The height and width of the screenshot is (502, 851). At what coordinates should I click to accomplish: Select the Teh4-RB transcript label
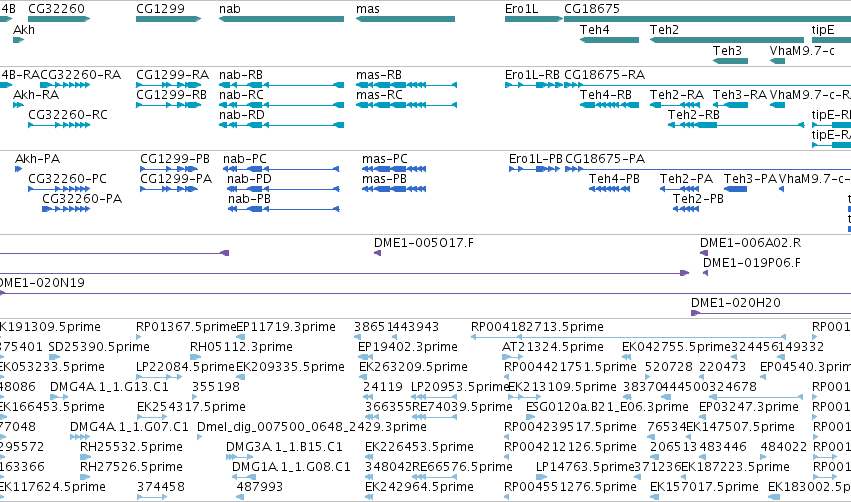pos(606,94)
